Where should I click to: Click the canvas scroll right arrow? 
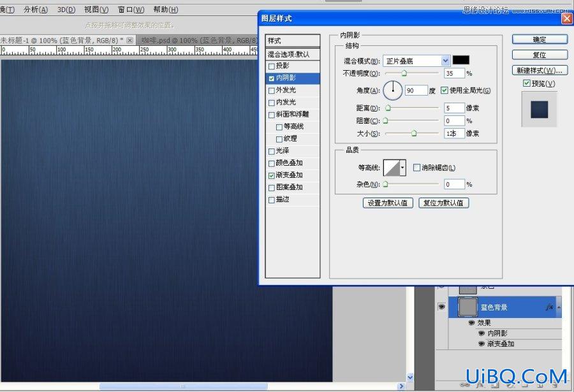(x=401, y=386)
